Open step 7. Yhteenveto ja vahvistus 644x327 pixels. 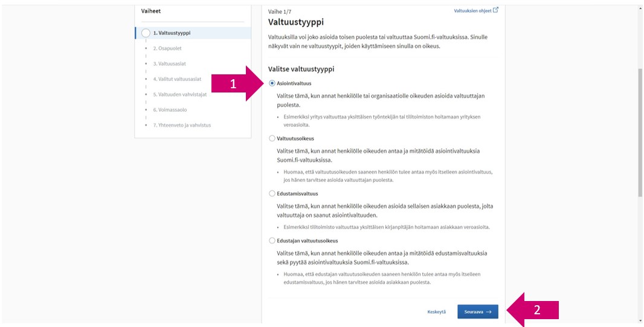tap(182, 125)
